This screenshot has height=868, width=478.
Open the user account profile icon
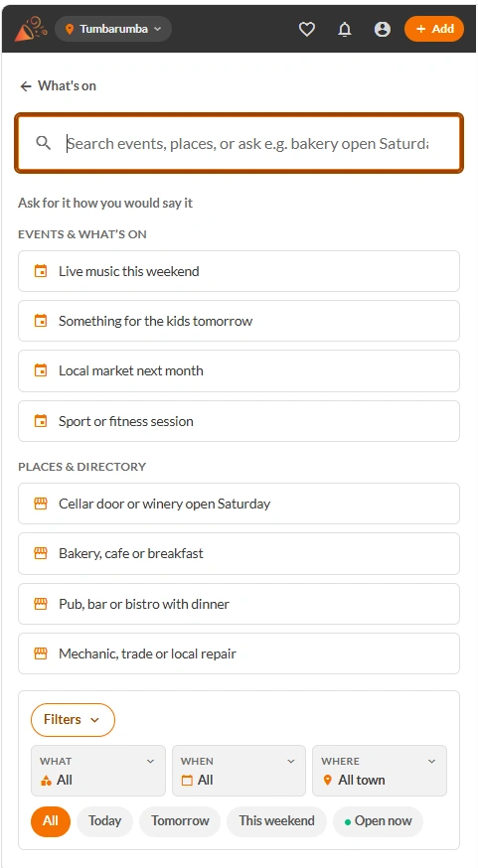[x=383, y=30]
